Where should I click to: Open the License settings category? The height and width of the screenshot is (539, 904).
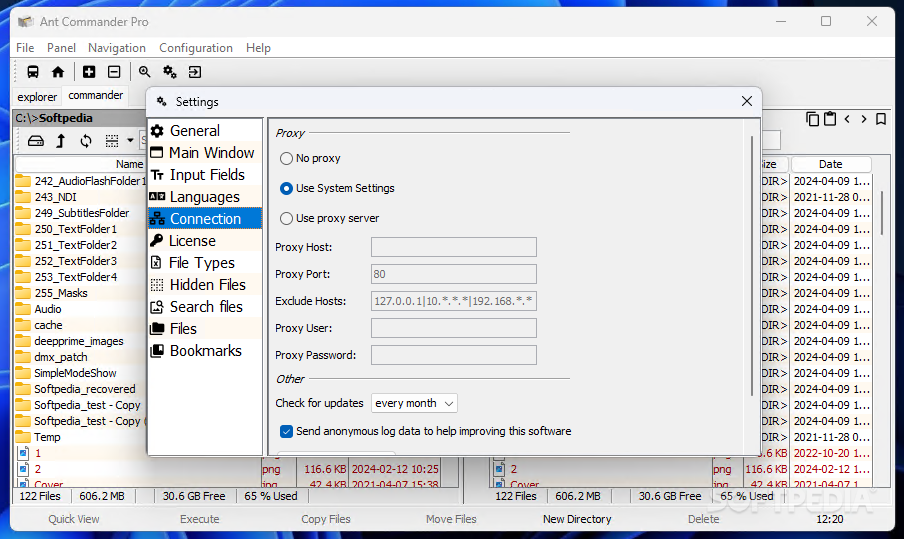(x=205, y=240)
